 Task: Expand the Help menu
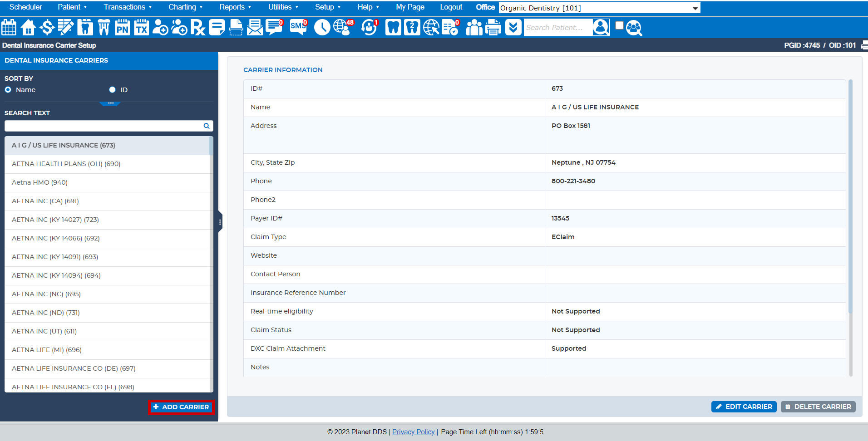(368, 7)
